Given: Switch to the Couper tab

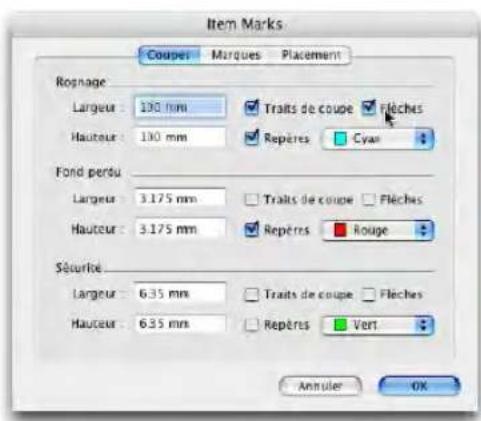Looking at the screenshot, I should click(169, 55).
